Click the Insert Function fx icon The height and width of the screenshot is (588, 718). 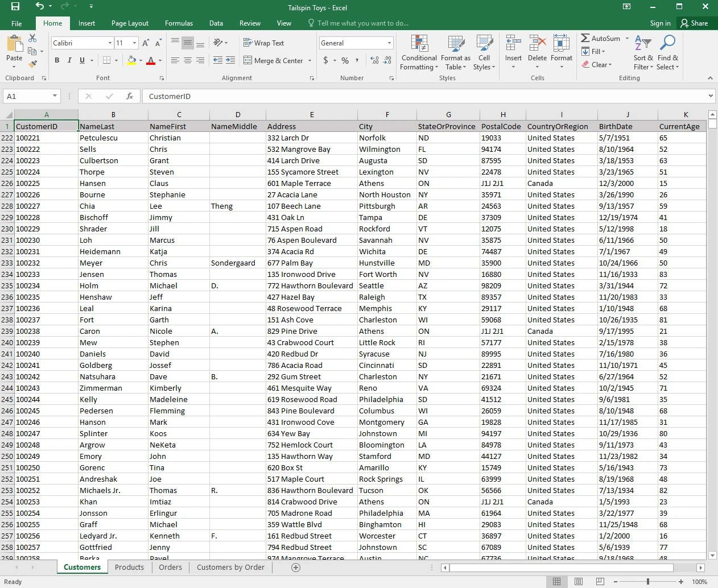point(130,96)
